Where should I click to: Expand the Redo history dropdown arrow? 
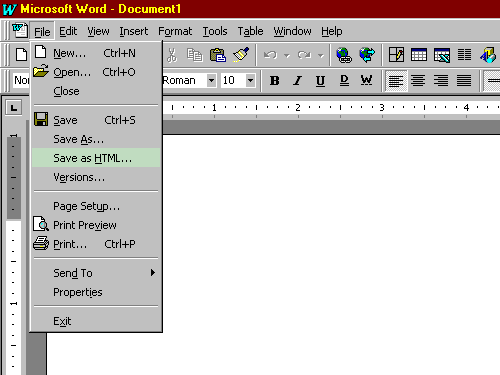(x=321, y=55)
